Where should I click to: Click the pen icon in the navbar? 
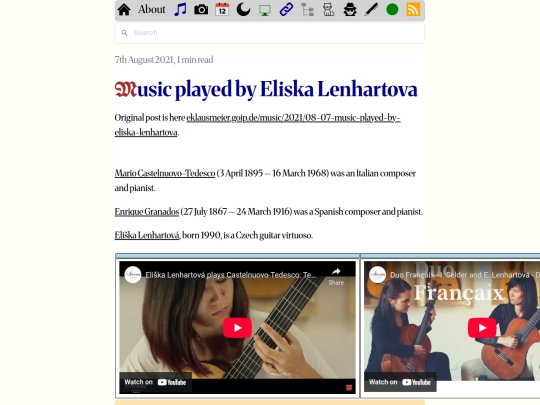371,10
